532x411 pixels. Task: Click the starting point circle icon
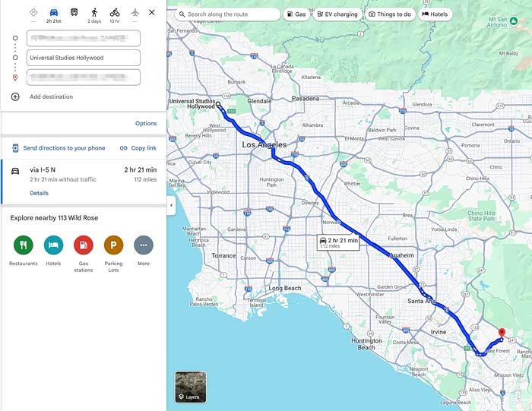(x=15, y=38)
